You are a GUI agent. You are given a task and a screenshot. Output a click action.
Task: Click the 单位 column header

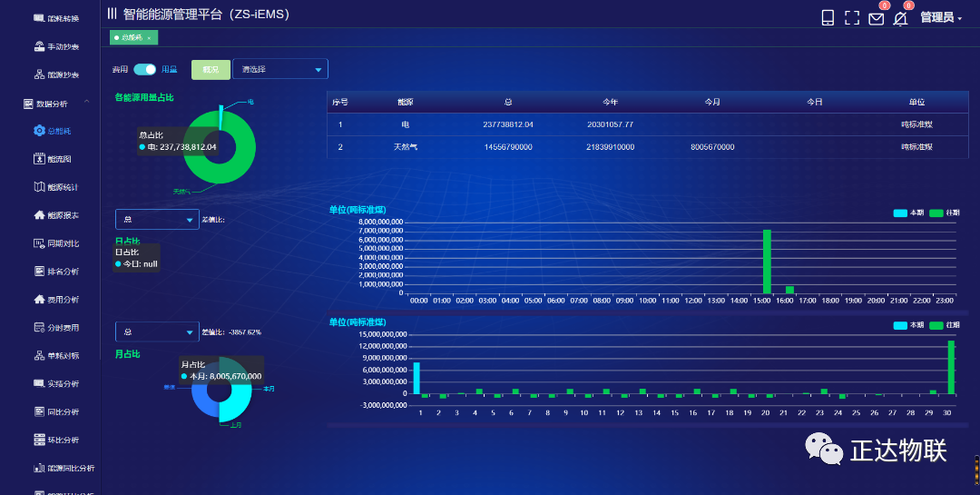click(916, 102)
